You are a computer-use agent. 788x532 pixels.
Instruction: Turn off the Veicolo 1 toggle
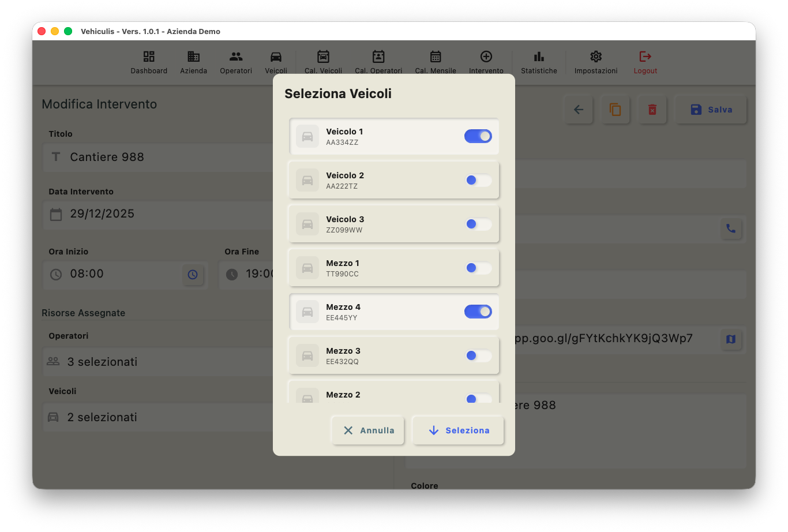coord(478,136)
